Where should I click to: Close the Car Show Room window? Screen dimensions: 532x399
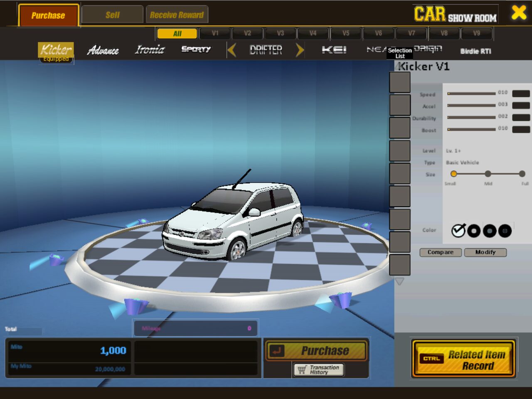(519, 12)
